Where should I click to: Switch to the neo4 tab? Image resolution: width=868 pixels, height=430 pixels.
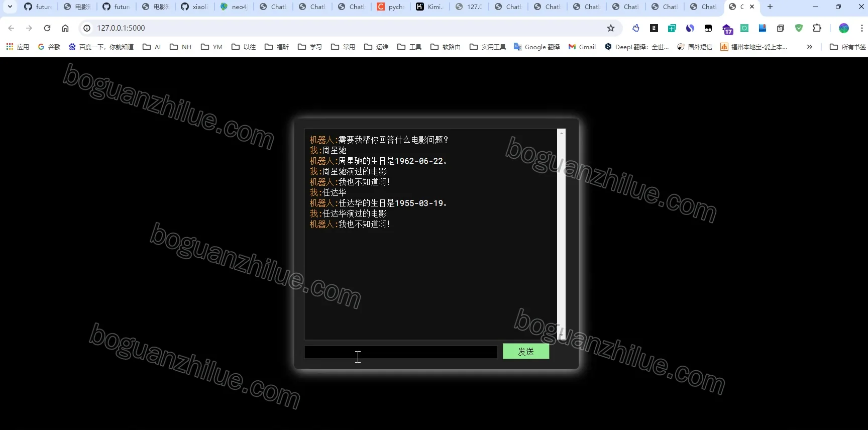tap(234, 7)
